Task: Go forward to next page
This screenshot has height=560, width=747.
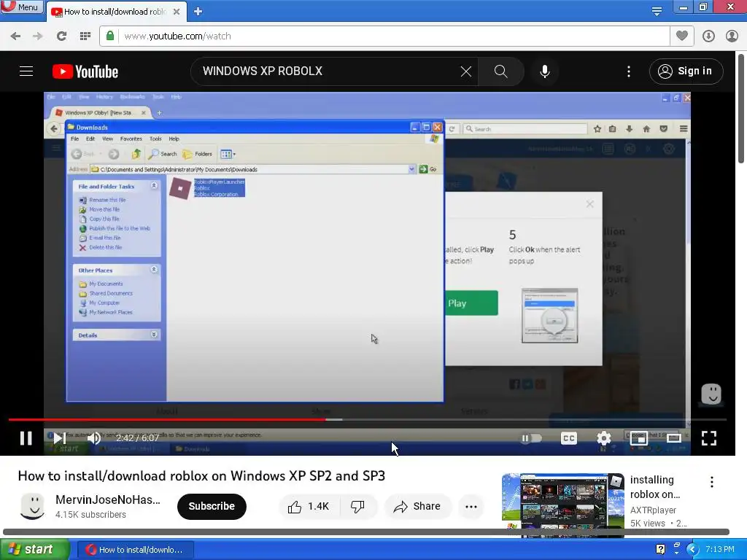Action: click(x=38, y=36)
